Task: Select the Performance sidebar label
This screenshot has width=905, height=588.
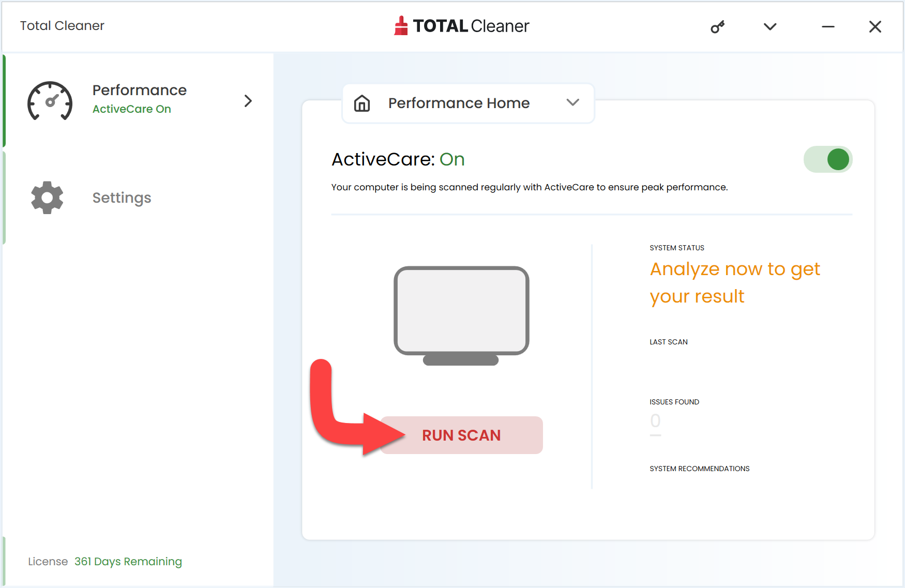Action: 139,90
